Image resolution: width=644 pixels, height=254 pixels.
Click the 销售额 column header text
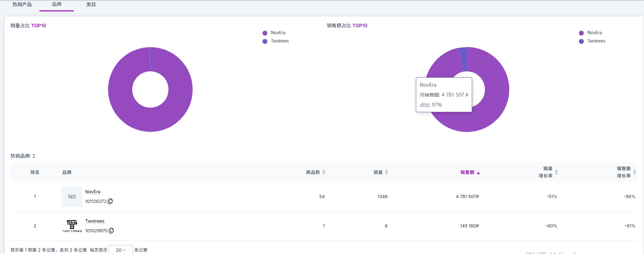pos(467,172)
